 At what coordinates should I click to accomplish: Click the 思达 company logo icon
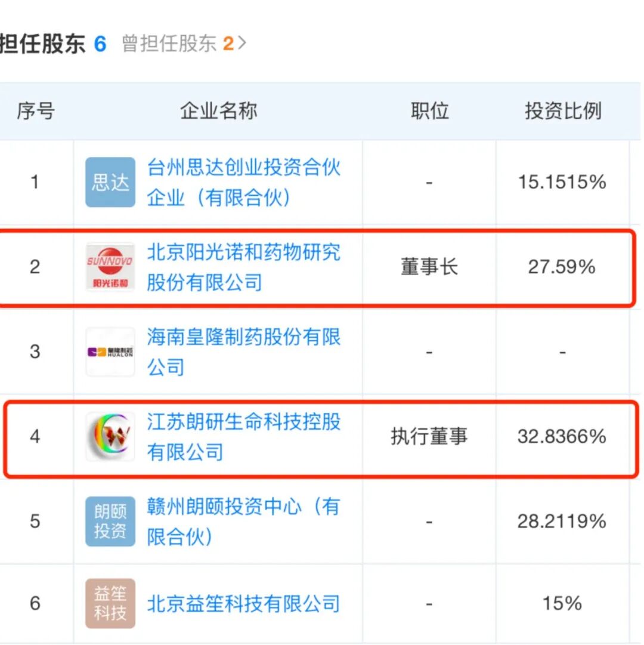(x=110, y=182)
